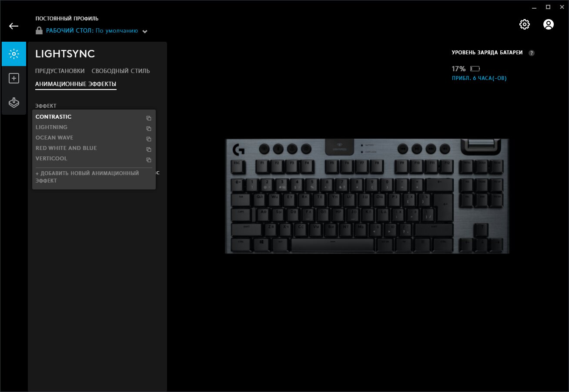Click the duplicate icon next to LIGHTNING
This screenshot has width=569, height=392.
[x=149, y=129]
